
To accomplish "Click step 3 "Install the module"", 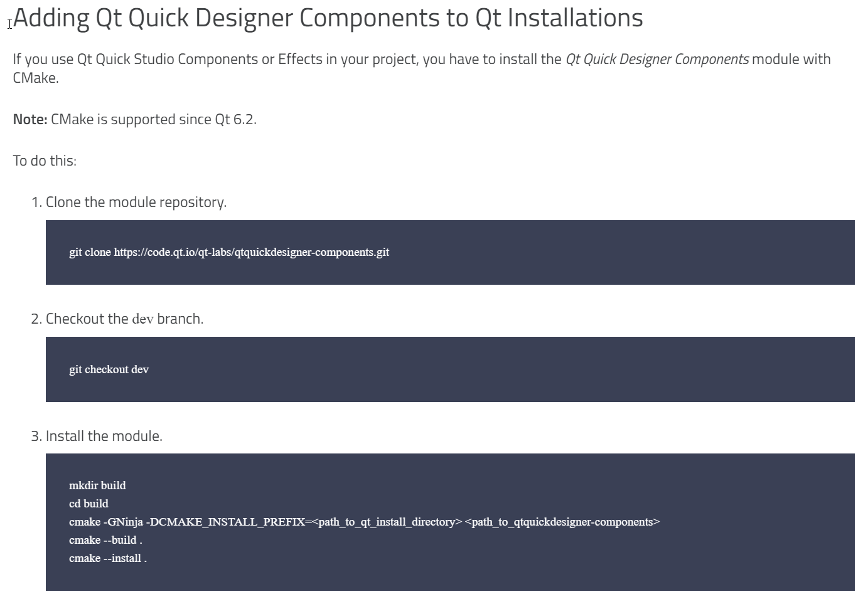I will pyautogui.click(x=104, y=436).
